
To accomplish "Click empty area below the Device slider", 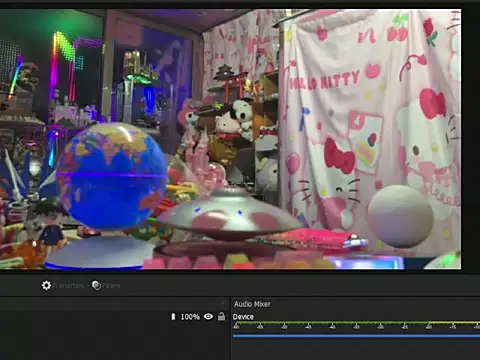I will point(356,349).
